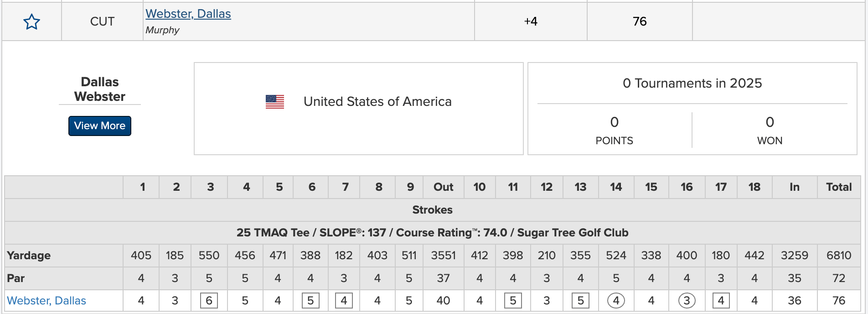Screen dimensions: 868x314
Task: Click the boxed 5 score on hole 11
Action: (x=513, y=301)
